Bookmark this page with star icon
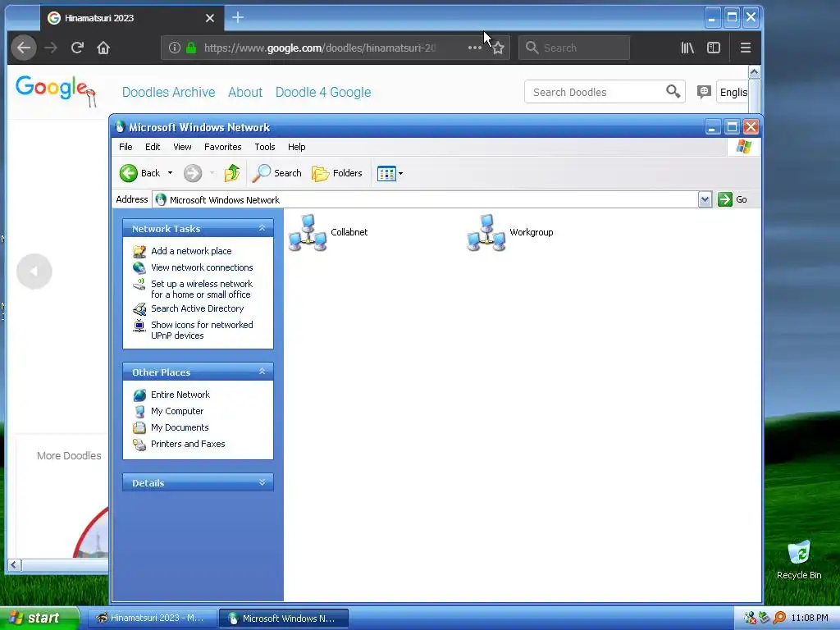This screenshot has width=840, height=630. click(x=498, y=48)
